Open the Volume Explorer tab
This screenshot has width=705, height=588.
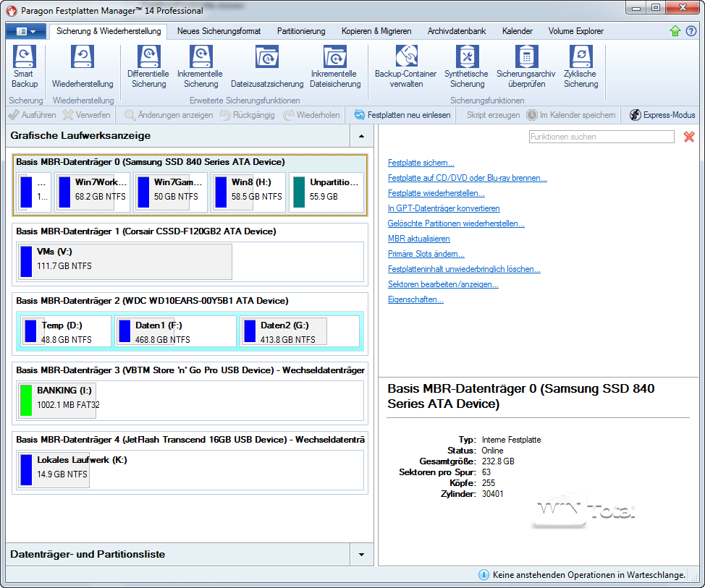575,31
